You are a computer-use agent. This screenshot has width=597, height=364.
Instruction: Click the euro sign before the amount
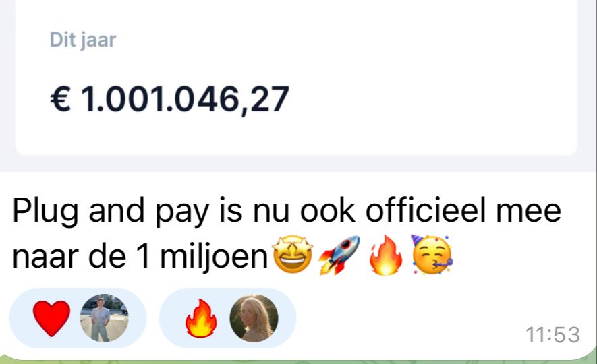click(61, 99)
